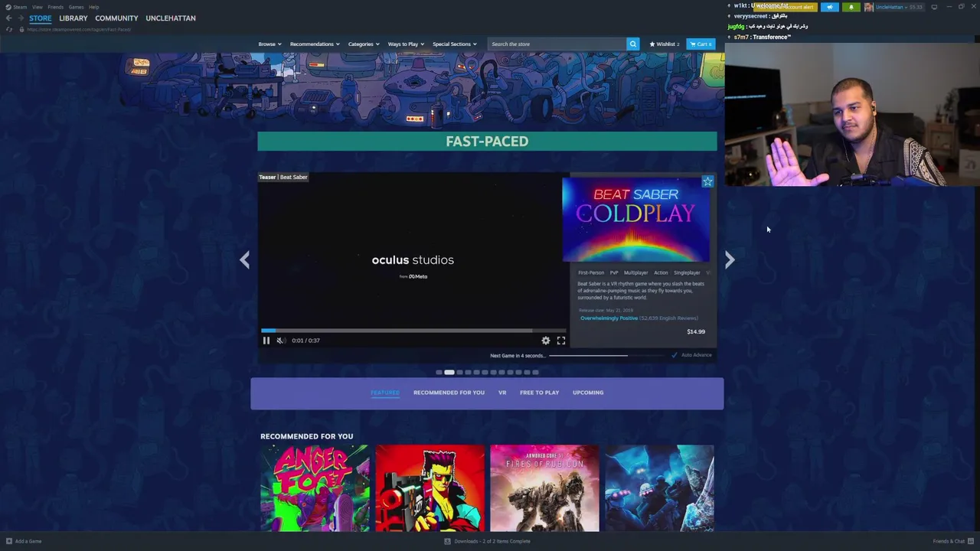The height and width of the screenshot is (551, 980).
Task: Click the PvP tag
Action: click(614, 272)
